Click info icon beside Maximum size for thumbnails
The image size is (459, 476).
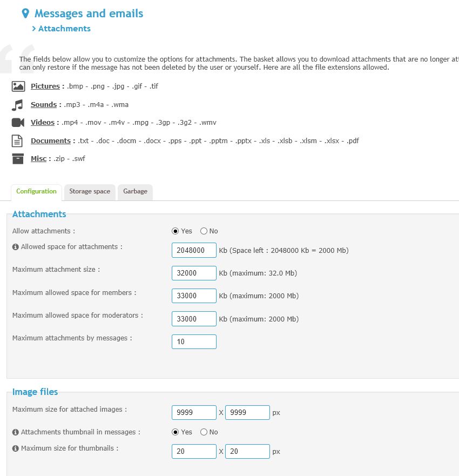(16, 448)
